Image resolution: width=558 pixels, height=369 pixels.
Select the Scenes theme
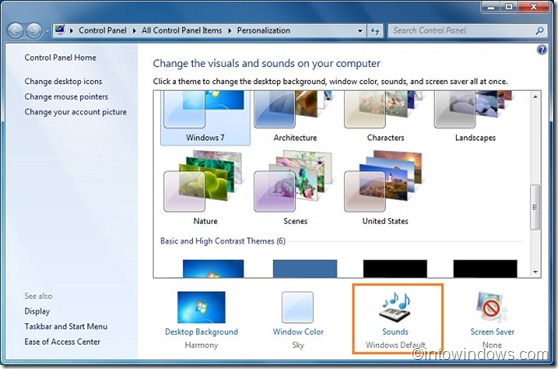[295, 188]
